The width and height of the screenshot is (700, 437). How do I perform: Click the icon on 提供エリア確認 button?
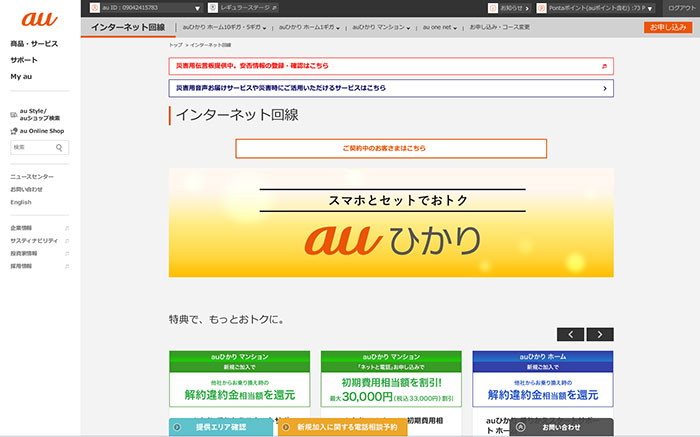point(177,427)
